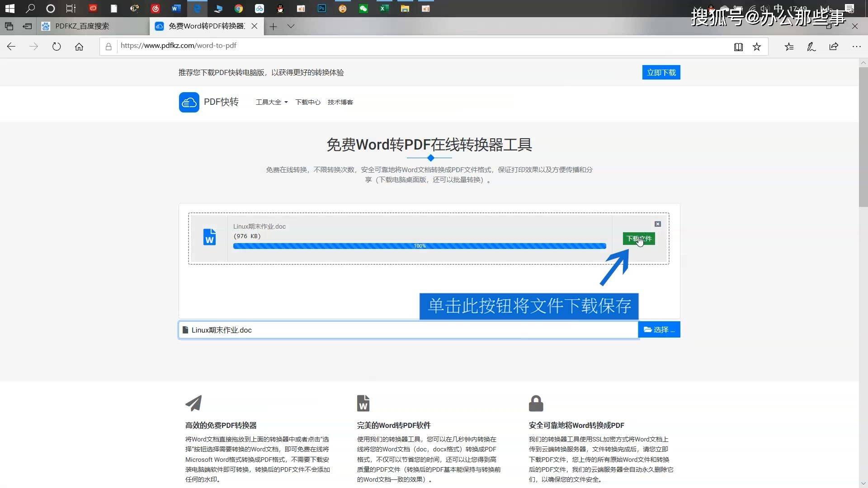
Task: Click the file name field showing Linux期末作业.doc
Action: (x=408, y=330)
